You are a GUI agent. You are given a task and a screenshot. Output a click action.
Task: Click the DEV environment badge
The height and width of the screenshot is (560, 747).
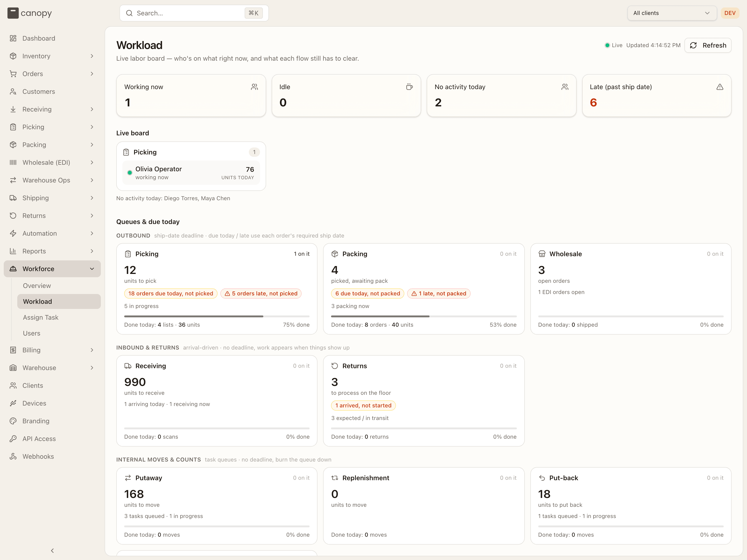(x=730, y=13)
